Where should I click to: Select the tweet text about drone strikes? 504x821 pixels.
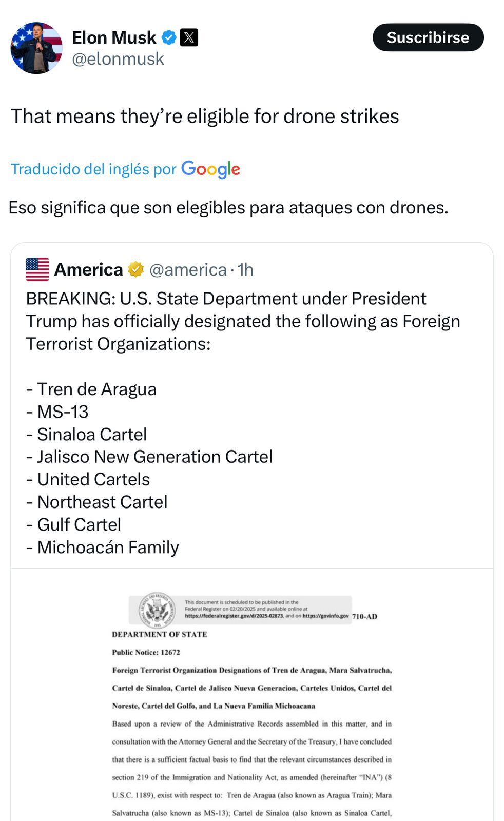[x=205, y=116]
